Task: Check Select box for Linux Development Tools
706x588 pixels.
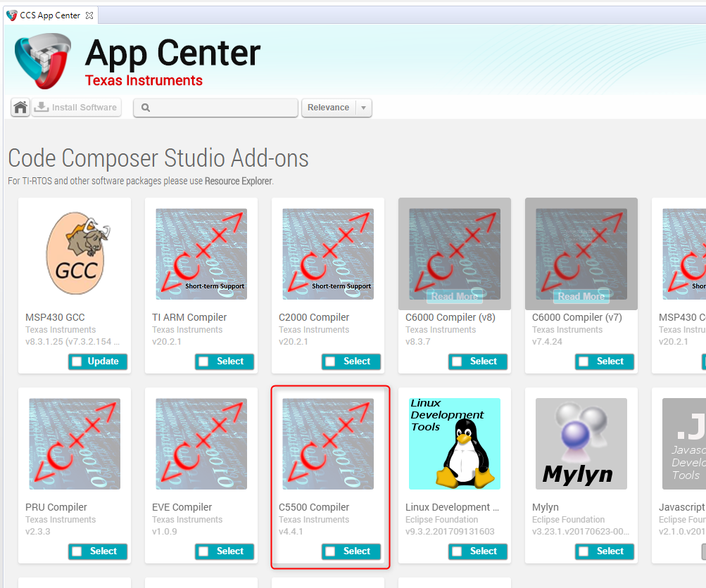Action: pos(457,551)
